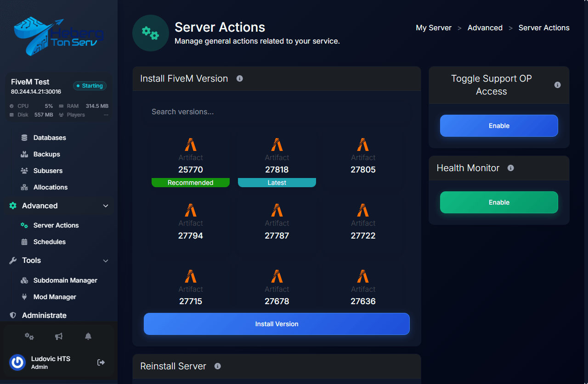Viewport: 588px width, 384px height.
Task: Open settings cogs icon in bottom bar
Action: point(29,336)
